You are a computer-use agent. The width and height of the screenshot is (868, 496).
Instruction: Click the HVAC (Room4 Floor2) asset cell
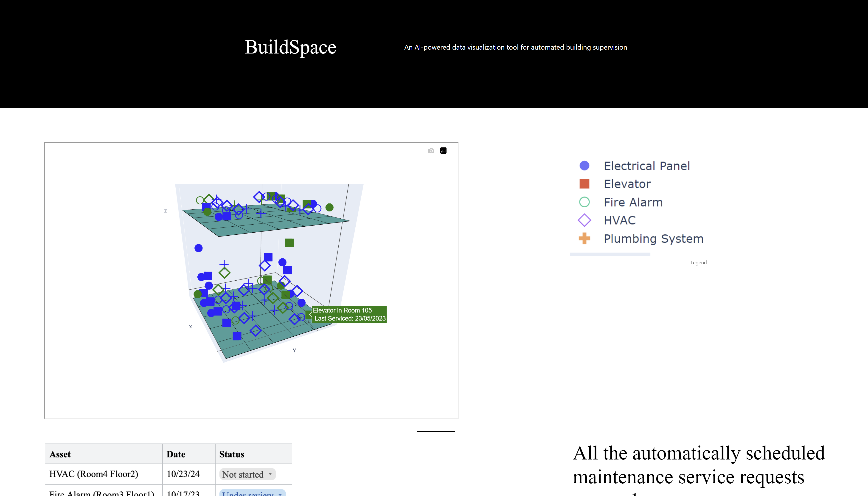pos(94,474)
